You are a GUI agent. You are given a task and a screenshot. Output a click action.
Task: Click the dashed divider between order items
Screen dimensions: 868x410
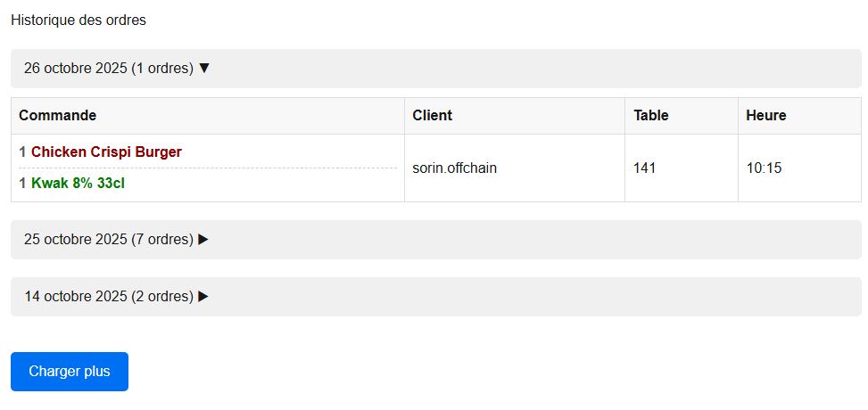pos(208,168)
